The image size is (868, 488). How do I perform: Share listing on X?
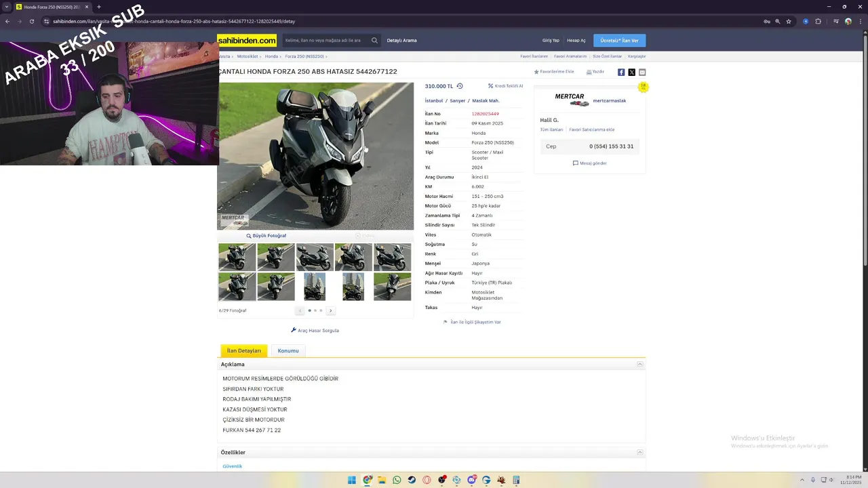632,72
